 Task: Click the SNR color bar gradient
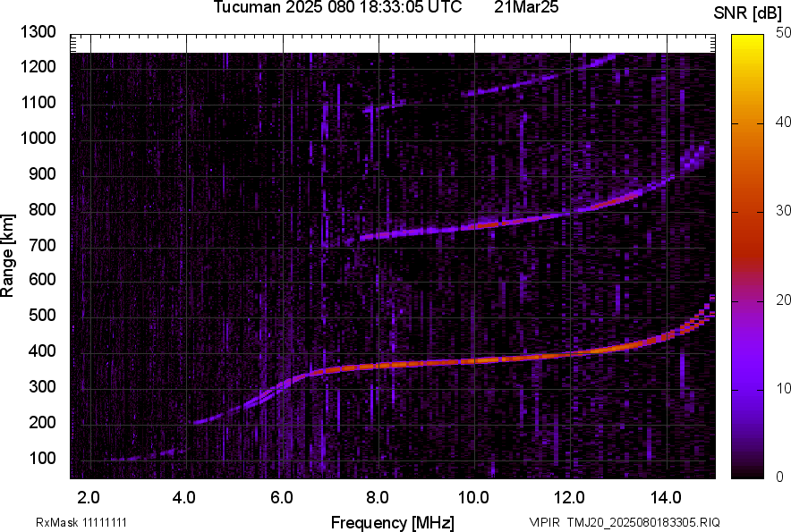(748, 257)
